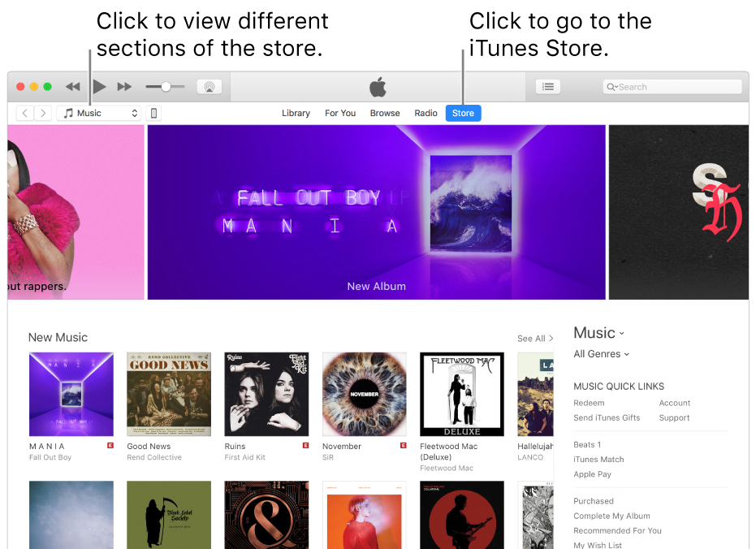
Task: Open the MANIA album cover
Action: pyautogui.click(x=71, y=394)
